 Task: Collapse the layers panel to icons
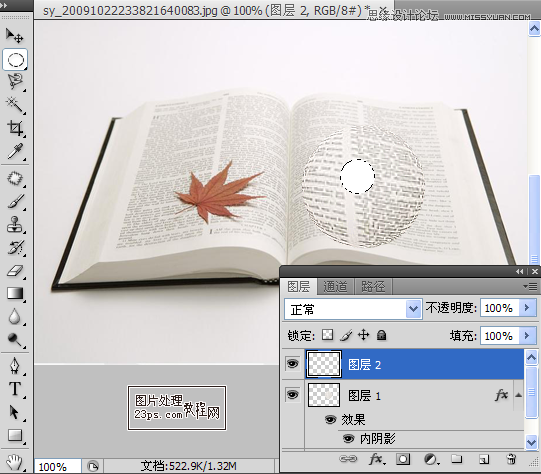click(520, 271)
